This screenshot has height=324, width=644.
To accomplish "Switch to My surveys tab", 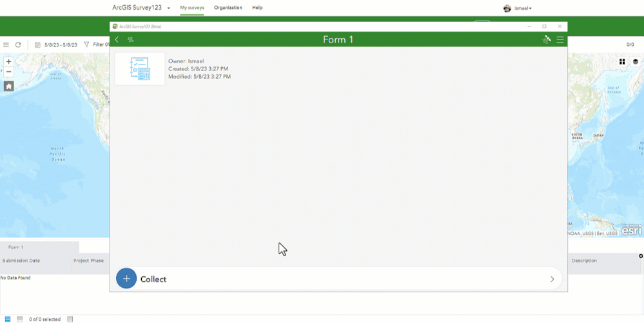I will tap(192, 7).
